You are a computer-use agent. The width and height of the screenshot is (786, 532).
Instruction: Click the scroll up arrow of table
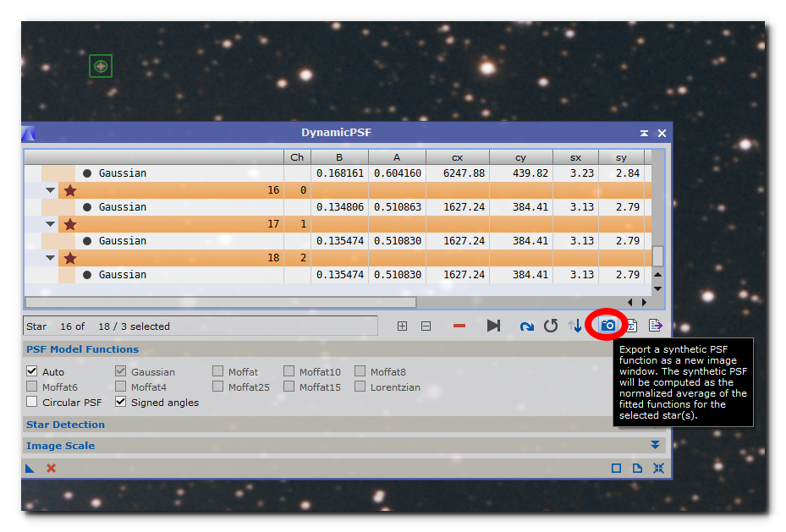coord(657,275)
